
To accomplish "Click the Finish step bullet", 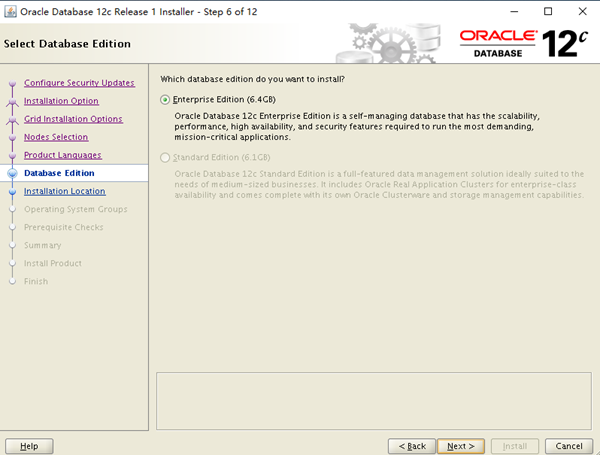I will point(12,281).
